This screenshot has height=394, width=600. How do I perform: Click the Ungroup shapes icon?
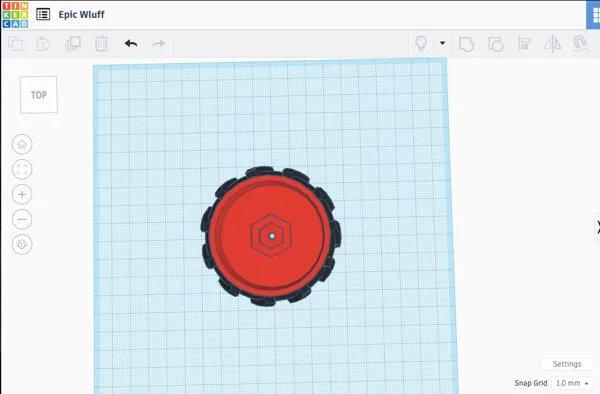[x=496, y=44]
